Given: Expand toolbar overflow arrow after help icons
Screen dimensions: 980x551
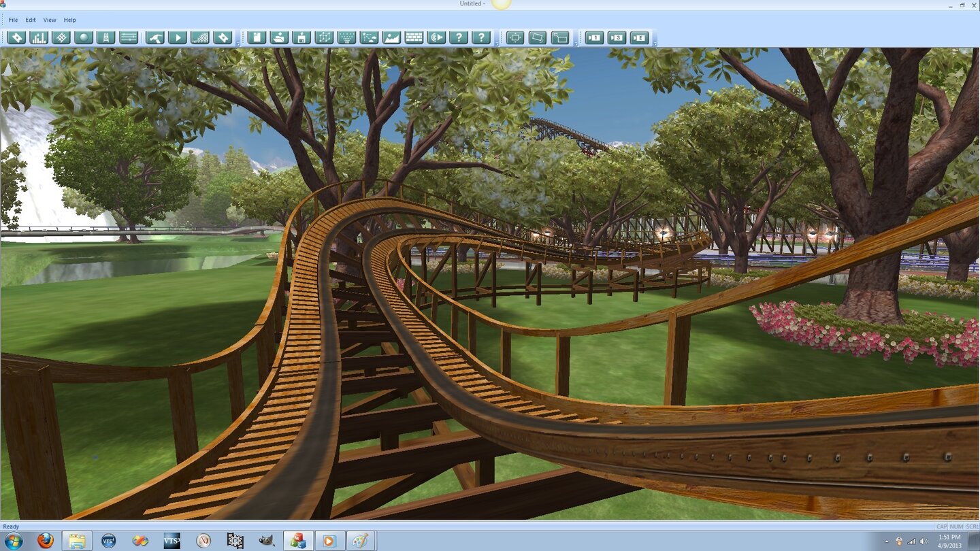Looking at the screenshot, I should (x=495, y=43).
